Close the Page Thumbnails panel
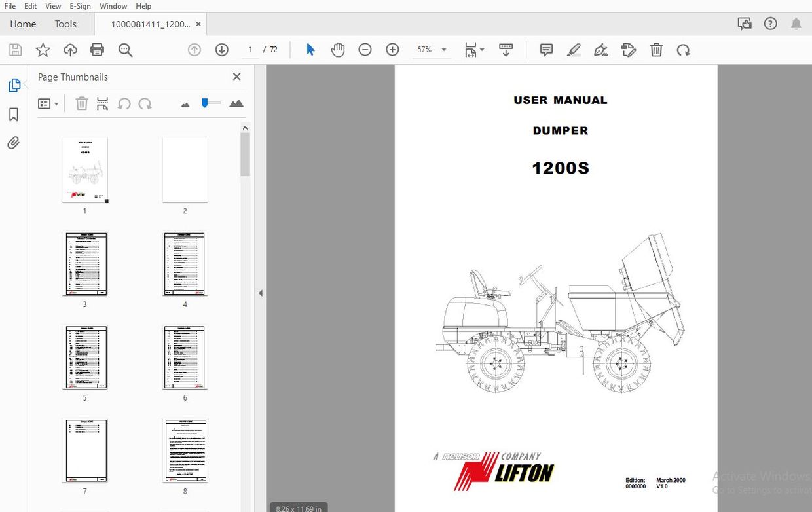 pos(236,77)
